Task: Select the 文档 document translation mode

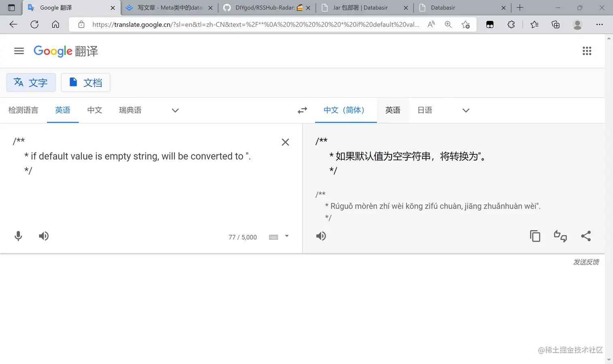Action: pos(86,83)
